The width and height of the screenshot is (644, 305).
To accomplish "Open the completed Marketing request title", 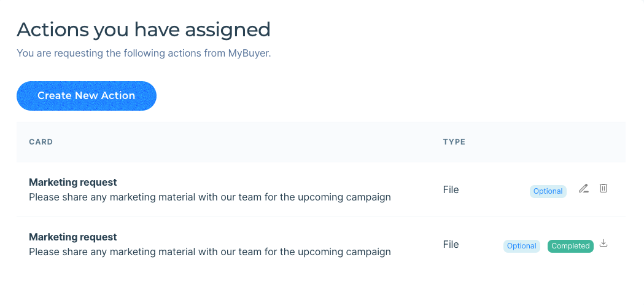I will tap(73, 237).
